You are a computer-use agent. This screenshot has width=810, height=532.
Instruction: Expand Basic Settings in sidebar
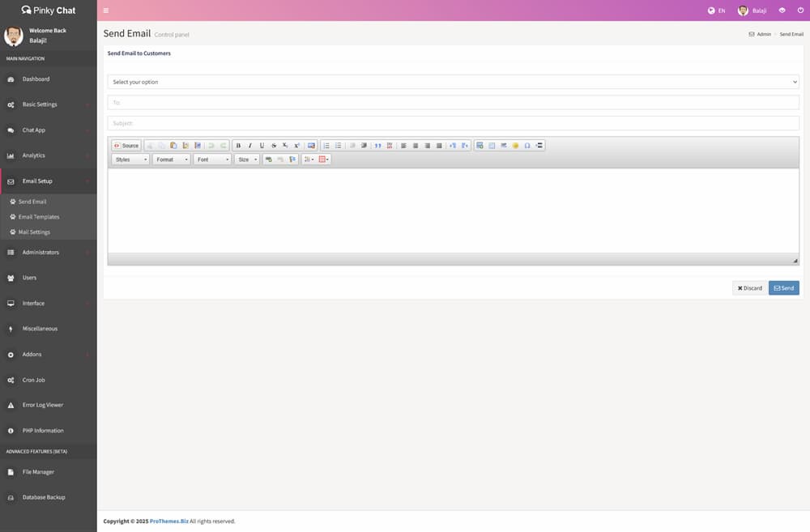tap(49, 104)
